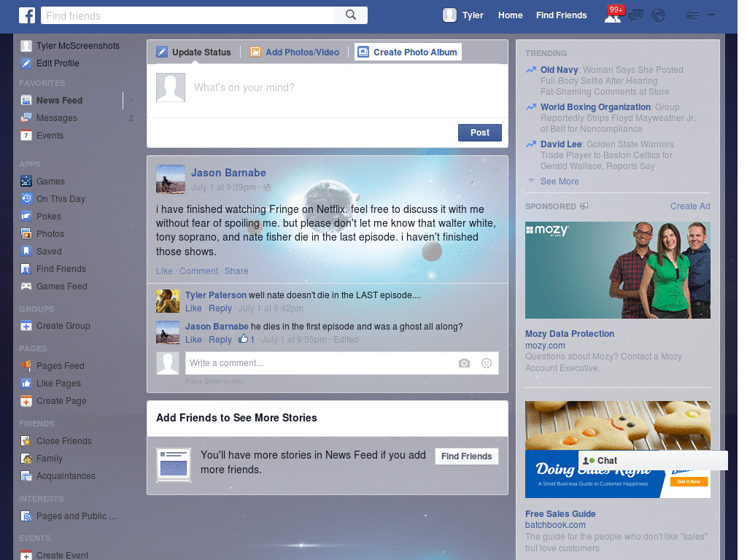Click the Mozy ad image
This screenshot has width=747, height=560.
point(617,270)
